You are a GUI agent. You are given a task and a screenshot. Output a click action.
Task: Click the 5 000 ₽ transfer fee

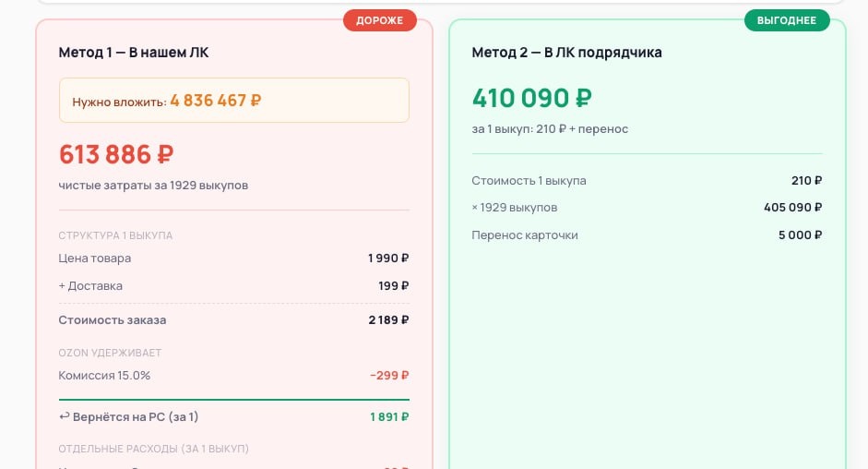(x=800, y=235)
